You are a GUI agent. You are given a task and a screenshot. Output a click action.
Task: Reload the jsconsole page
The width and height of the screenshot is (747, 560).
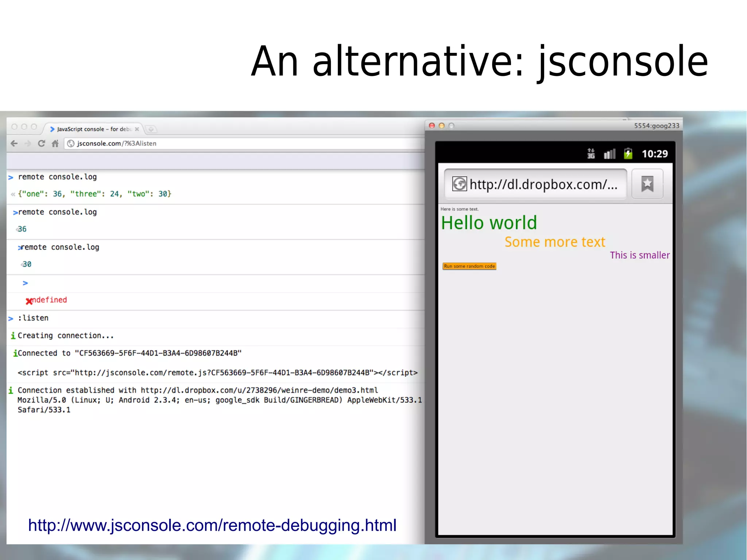point(42,143)
